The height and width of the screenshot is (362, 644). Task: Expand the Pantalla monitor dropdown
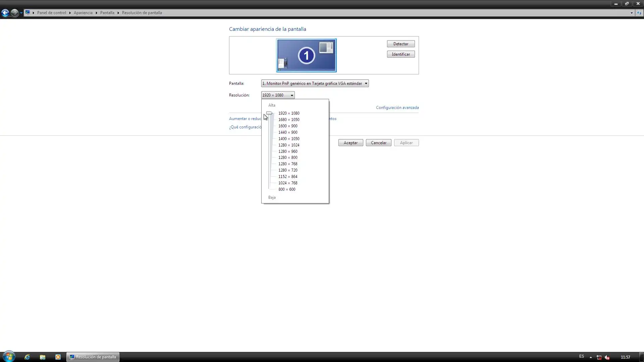coord(315,83)
